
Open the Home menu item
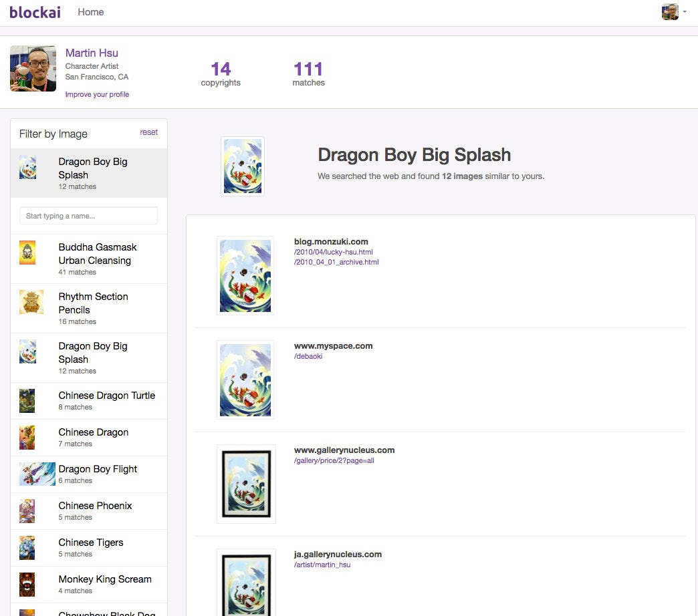(x=90, y=12)
